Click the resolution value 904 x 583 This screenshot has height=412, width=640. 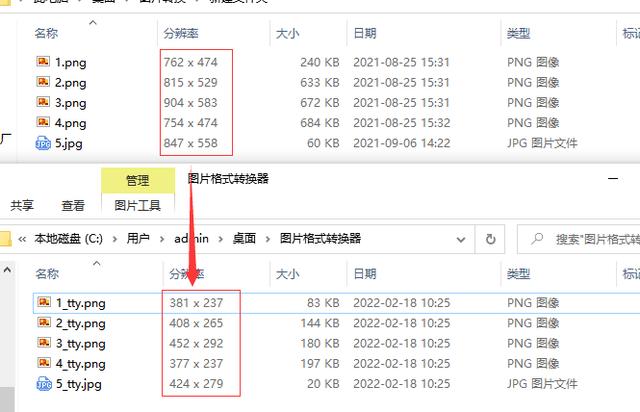coord(190,102)
